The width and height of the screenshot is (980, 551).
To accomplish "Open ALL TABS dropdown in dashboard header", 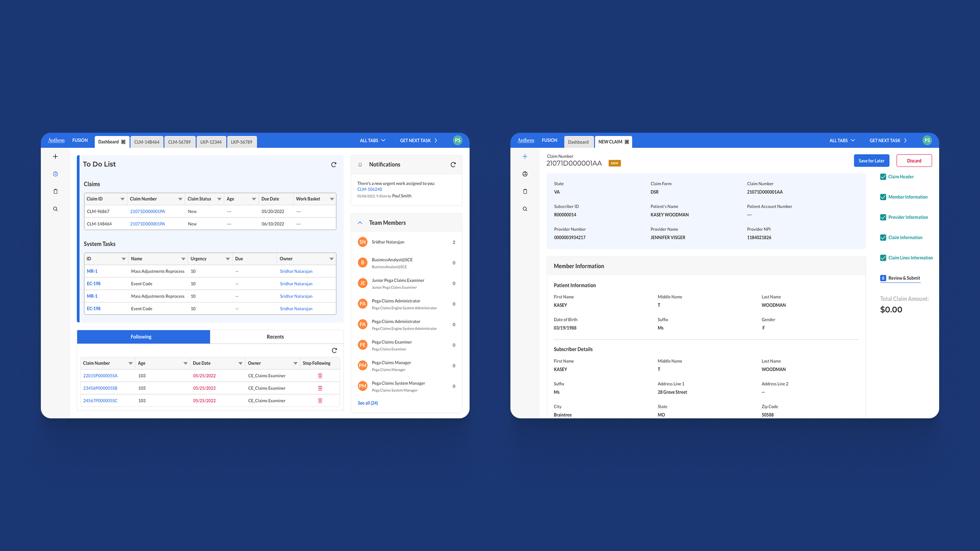I will [373, 140].
